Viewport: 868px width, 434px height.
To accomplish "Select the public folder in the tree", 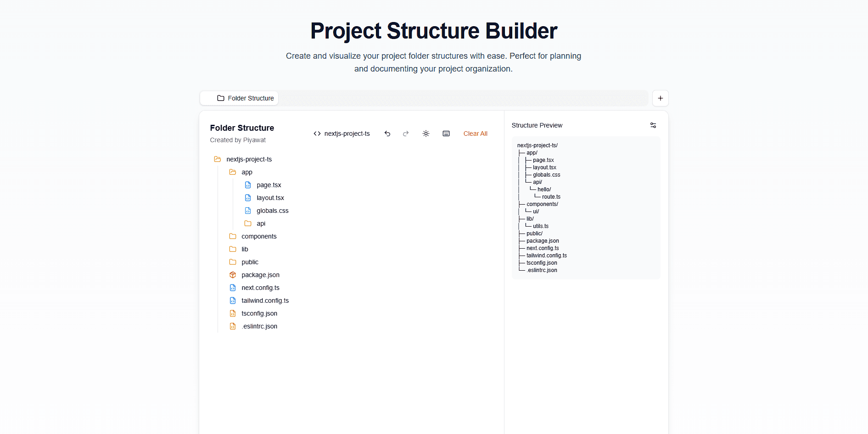I will tap(250, 262).
